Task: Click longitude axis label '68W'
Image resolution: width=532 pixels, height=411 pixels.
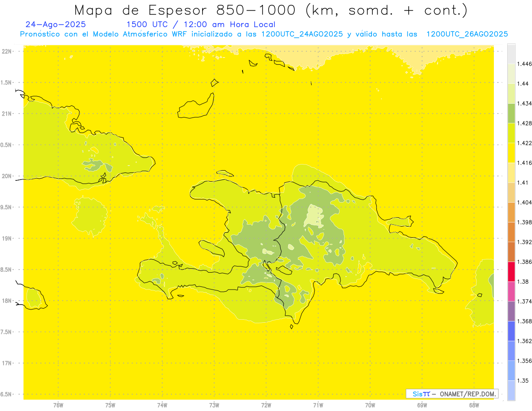Action: pos(474,405)
